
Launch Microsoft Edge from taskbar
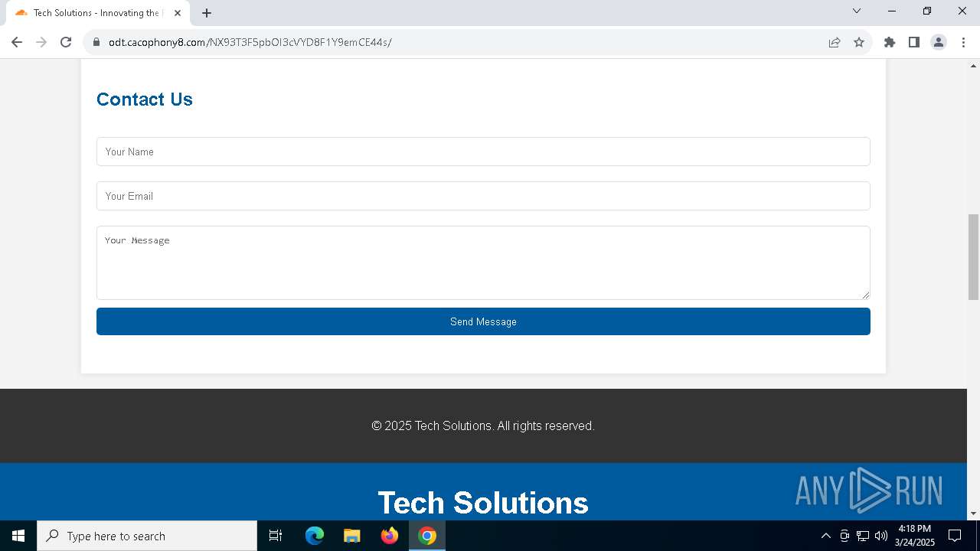tap(315, 536)
